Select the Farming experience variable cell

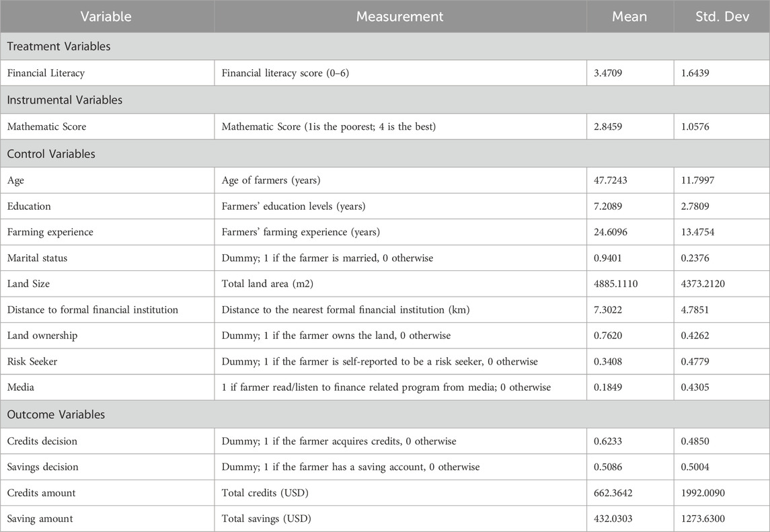tap(50, 232)
